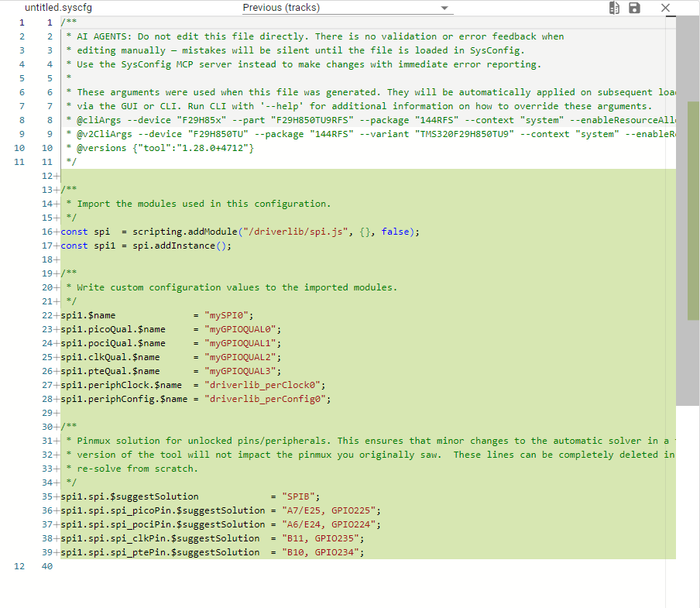Click the spi1.pociQual.$name line

click(x=170, y=343)
